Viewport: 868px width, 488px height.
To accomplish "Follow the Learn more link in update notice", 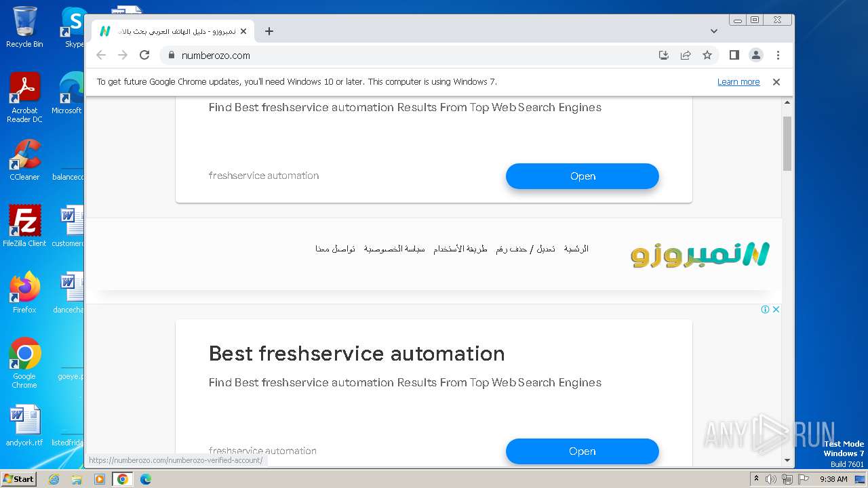I will 738,82.
